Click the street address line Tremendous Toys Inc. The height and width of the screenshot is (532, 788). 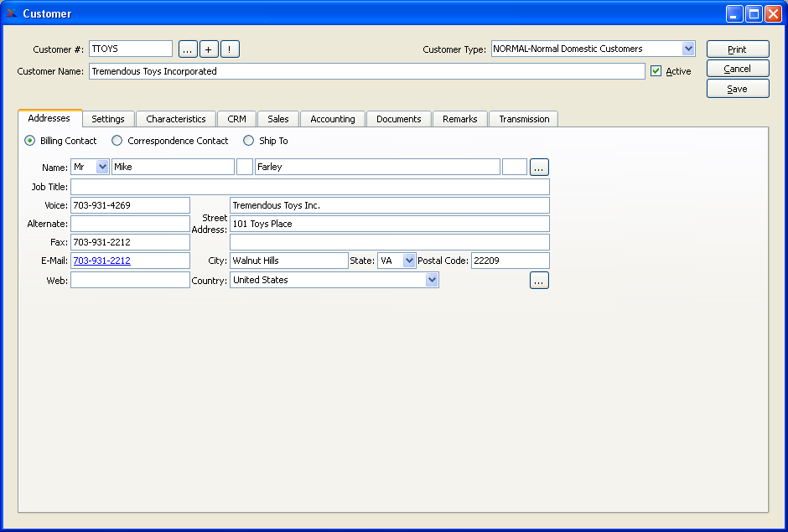tap(390, 205)
